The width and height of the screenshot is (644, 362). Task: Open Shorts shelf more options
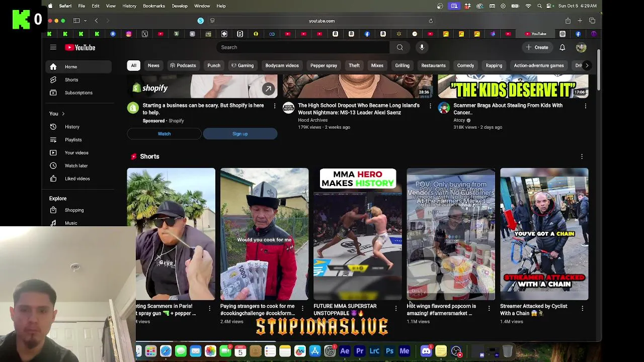tap(582, 156)
